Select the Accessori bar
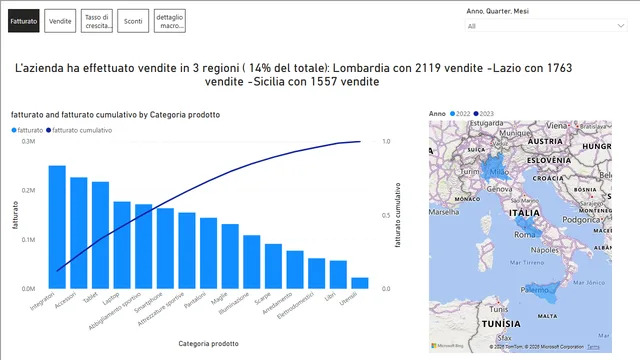The width and height of the screenshot is (640, 360). pos(79,233)
